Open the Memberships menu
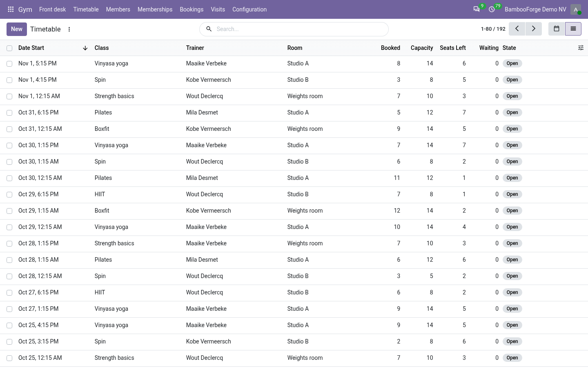This screenshot has width=588, height=368. 155,9
